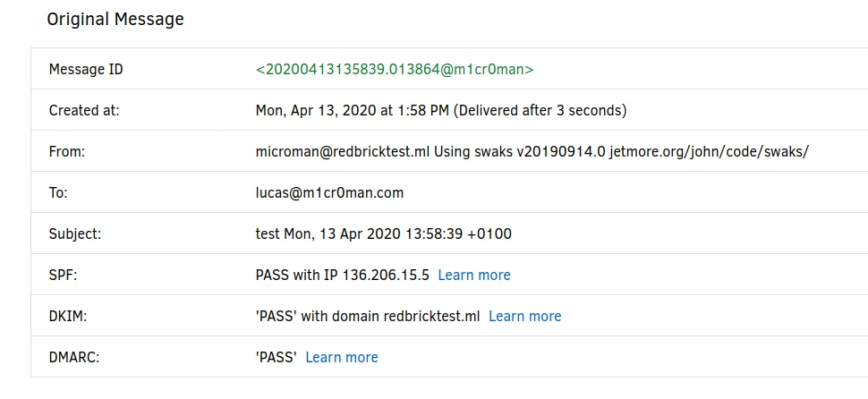Select the Subject row label
This screenshot has width=868, height=399.
pos(75,233)
